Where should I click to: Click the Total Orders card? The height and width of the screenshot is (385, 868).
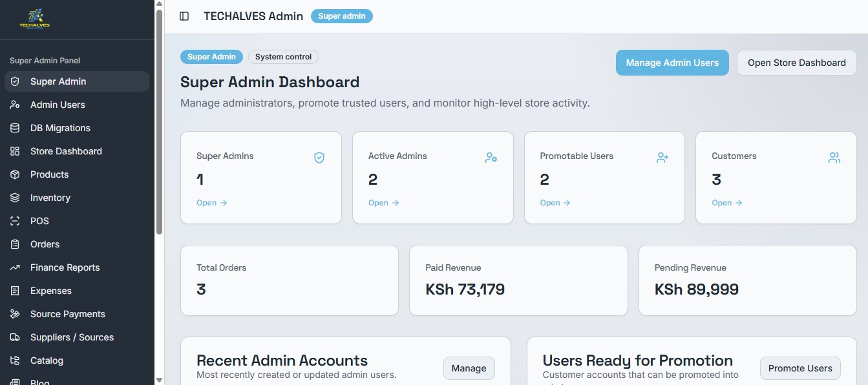[x=290, y=280]
